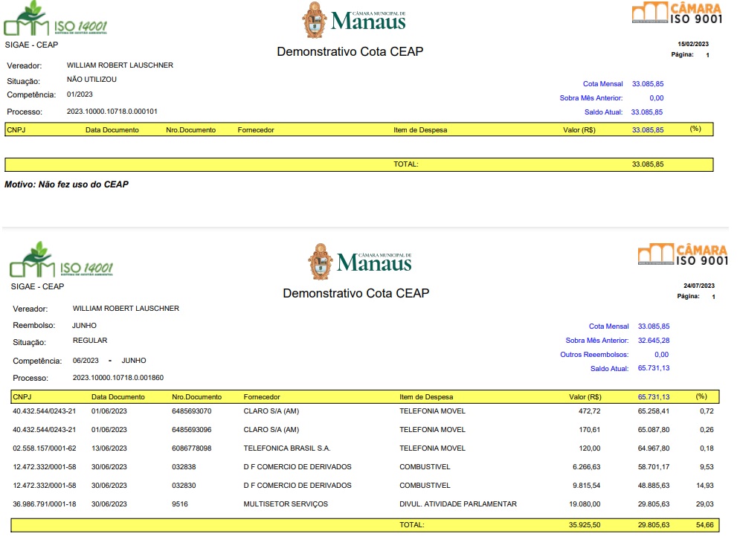Click the percentage value "29,03"
Screen dimensions: 740x560
point(704,504)
